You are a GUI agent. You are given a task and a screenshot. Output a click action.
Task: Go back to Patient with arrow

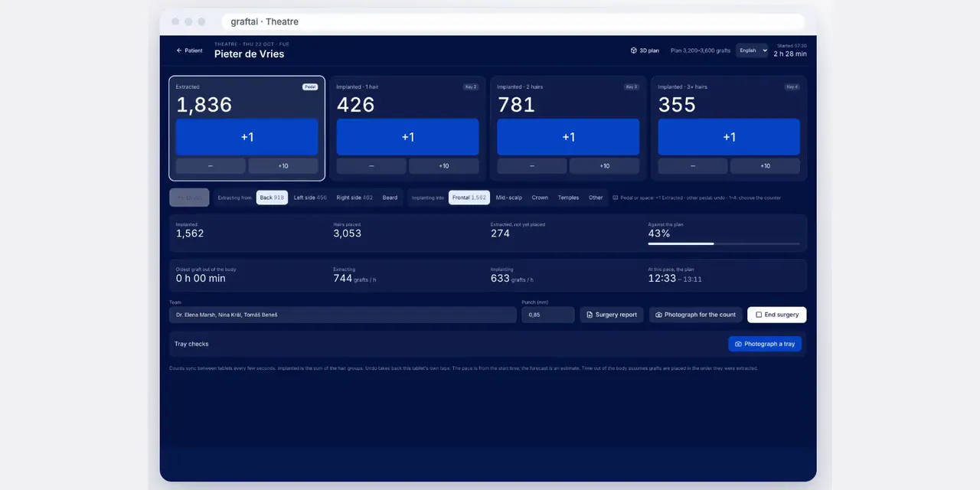pyautogui.click(x=190, y=51)
